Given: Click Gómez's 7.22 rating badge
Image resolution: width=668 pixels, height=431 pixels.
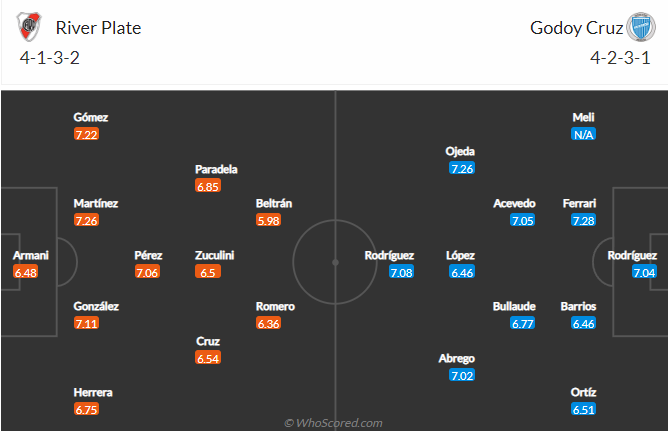Looking at the screenshot, I should (x=86, y=135).
